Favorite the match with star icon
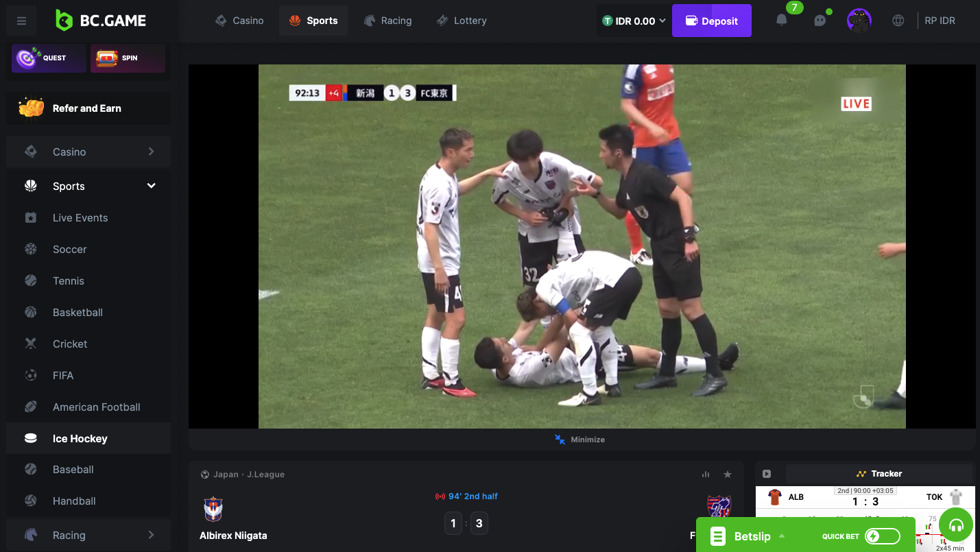 coord(728,475)
